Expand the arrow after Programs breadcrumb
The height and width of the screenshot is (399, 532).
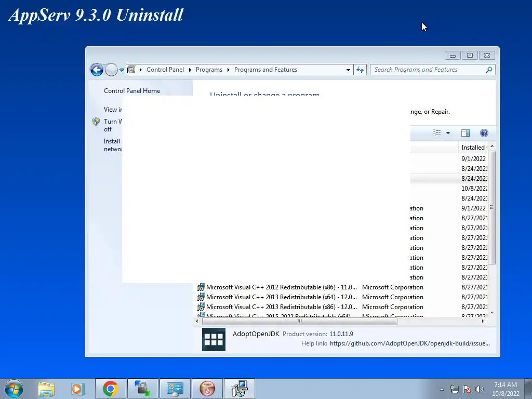229,70
